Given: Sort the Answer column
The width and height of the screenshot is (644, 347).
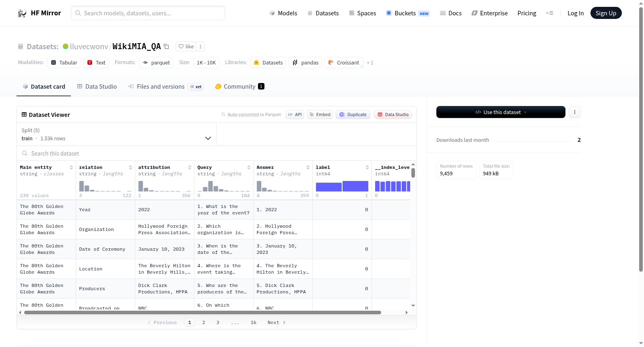Looking at the screenshot, I should pos(308,167).
